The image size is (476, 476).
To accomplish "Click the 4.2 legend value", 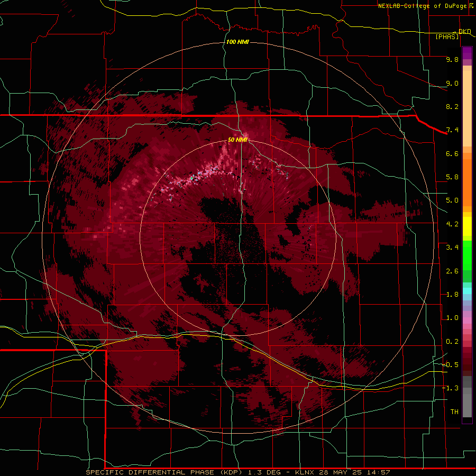I will [452, 224].
